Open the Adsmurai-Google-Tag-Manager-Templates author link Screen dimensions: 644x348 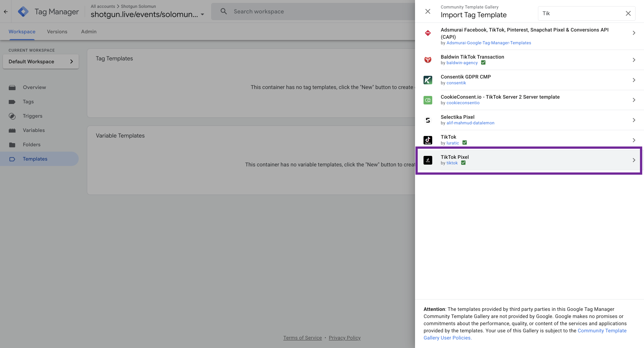point(489,43)
